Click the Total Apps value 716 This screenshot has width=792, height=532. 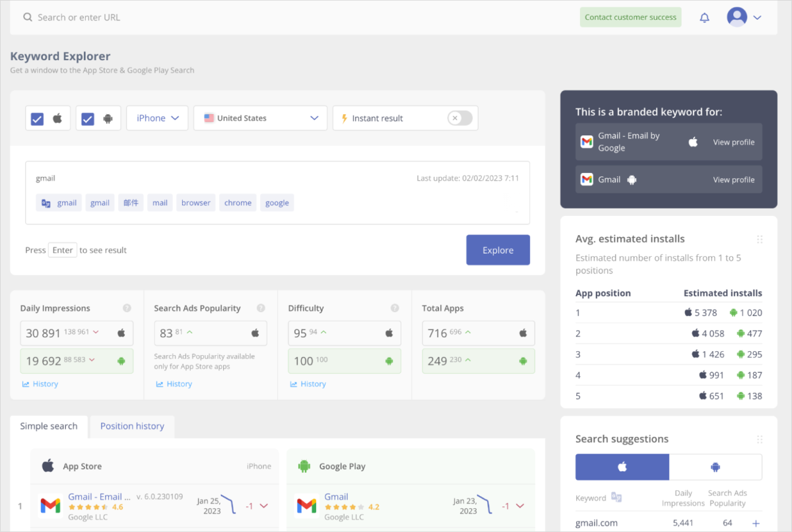pyautogui.click(x=438, y=333)
